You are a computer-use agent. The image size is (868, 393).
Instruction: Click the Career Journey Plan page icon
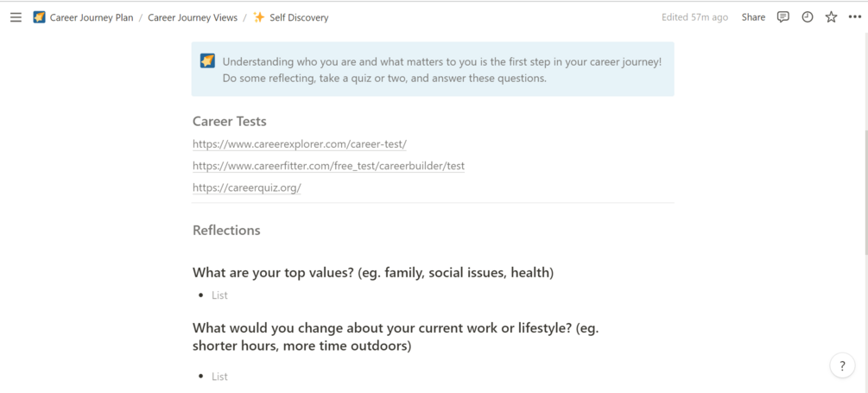coord(39,17)
